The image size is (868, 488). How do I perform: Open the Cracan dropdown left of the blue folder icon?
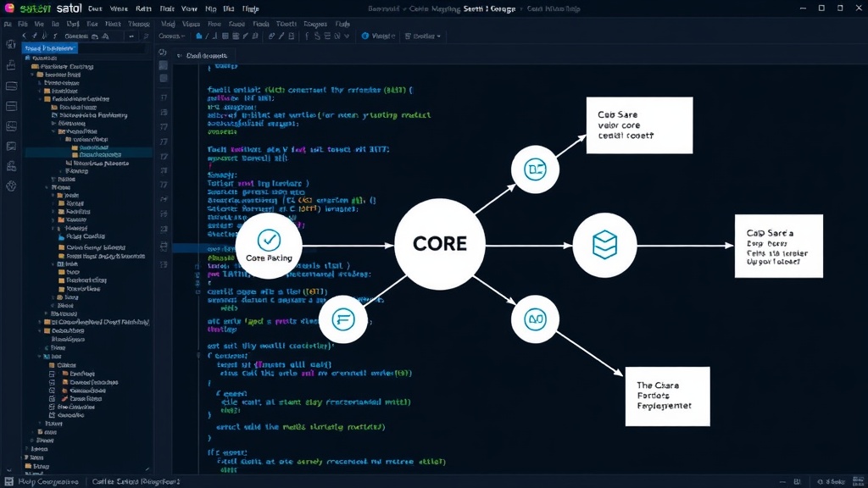tap(171, 36)
